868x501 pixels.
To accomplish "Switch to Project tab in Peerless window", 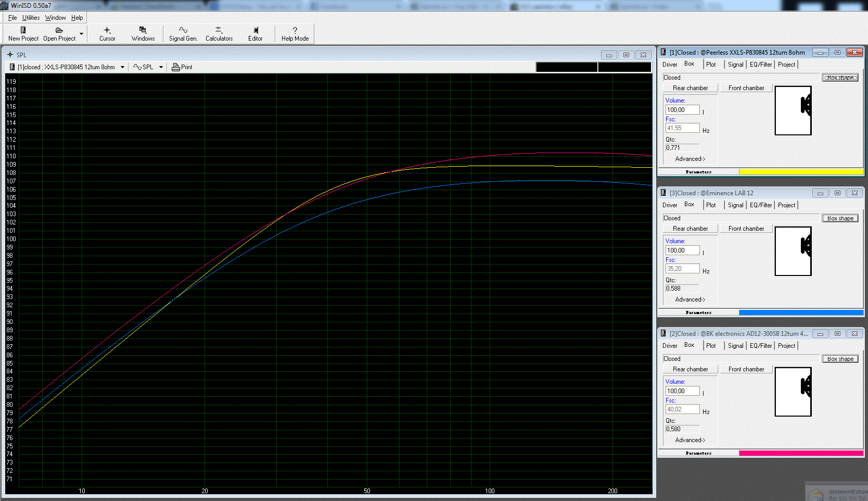I will pyautogui.click(x=786, y=65).
